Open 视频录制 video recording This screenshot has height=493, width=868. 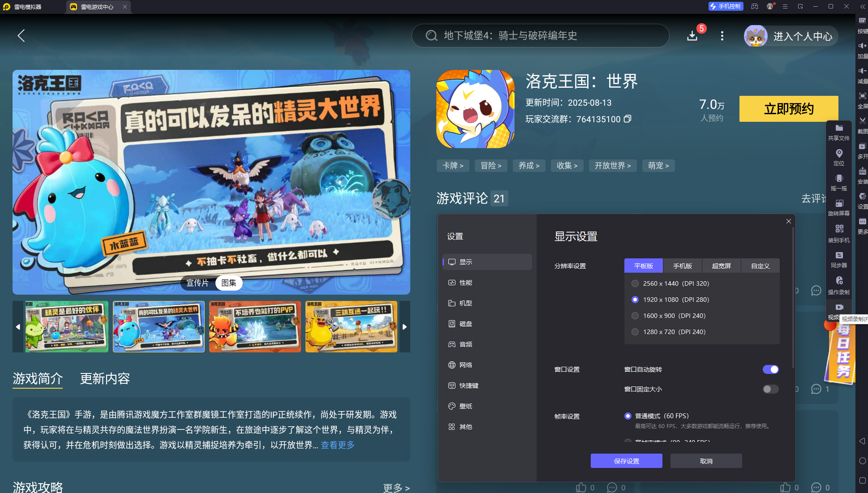click(x=839, y=310)
